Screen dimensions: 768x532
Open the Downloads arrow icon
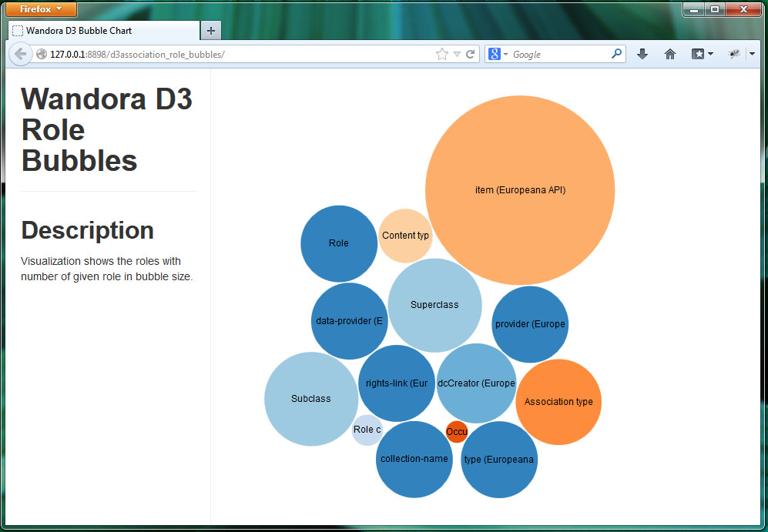click(x=642, y=55)
